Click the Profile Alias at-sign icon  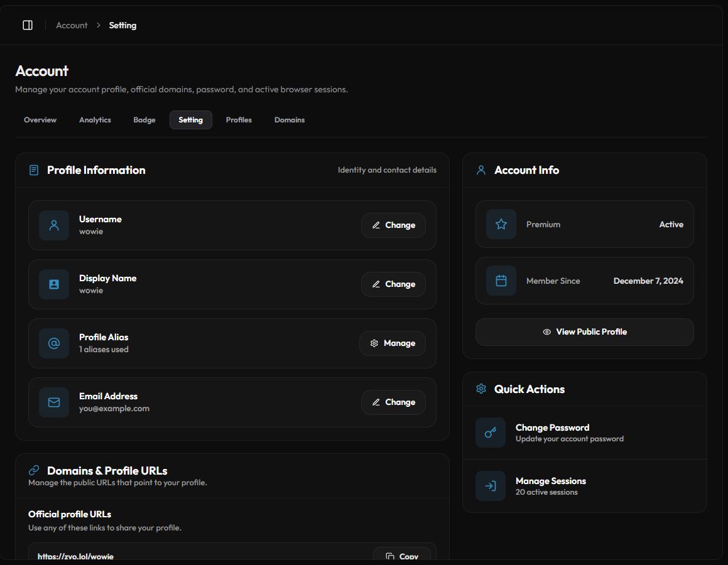(x=54, y=343)
